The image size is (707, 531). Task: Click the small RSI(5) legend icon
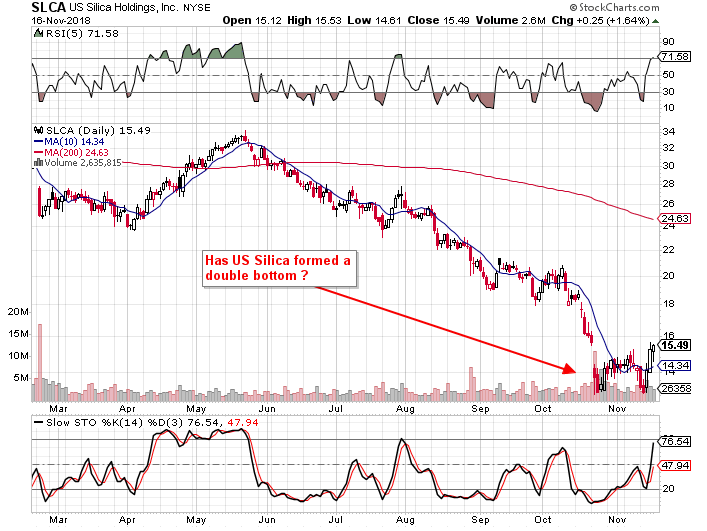tap(39, 34)
